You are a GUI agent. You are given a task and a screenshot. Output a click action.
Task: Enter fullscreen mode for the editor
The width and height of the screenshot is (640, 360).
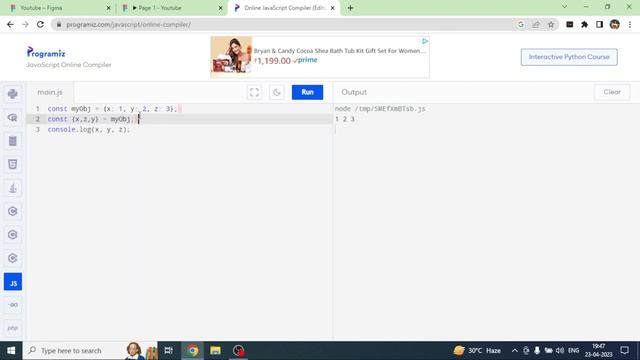(254, 92)
